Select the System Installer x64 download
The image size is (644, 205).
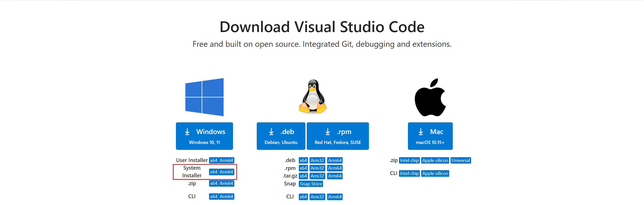coord(214,172)
